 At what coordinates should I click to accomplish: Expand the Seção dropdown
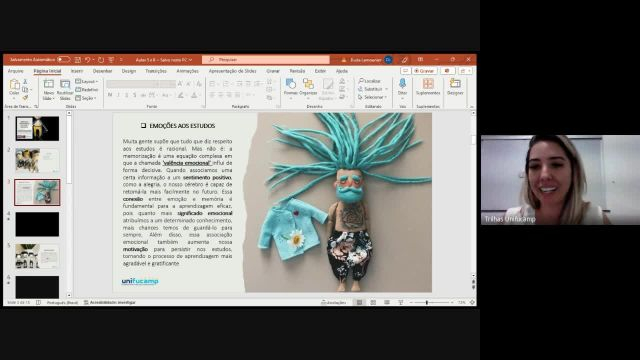click(x=86, y=98)
